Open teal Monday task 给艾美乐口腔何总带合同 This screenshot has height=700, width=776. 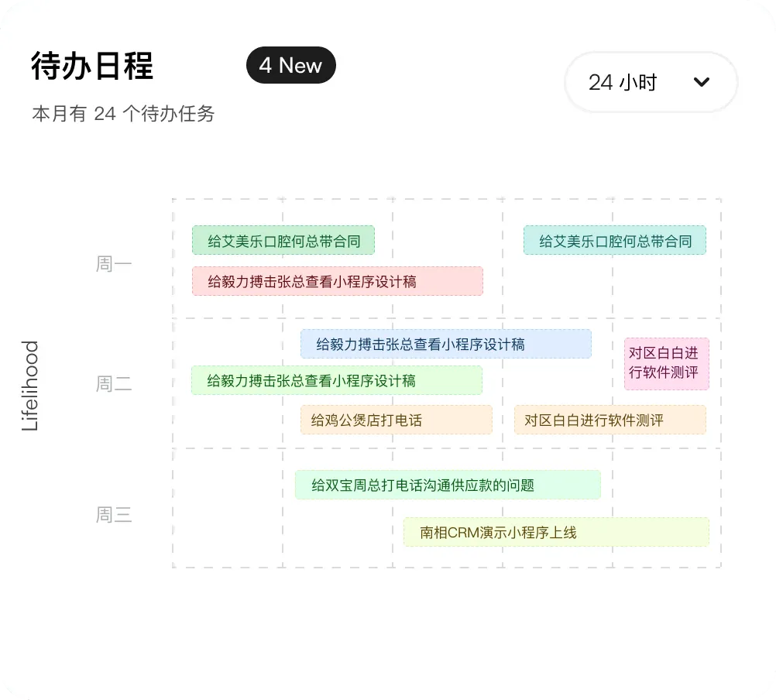pos(614,241)
